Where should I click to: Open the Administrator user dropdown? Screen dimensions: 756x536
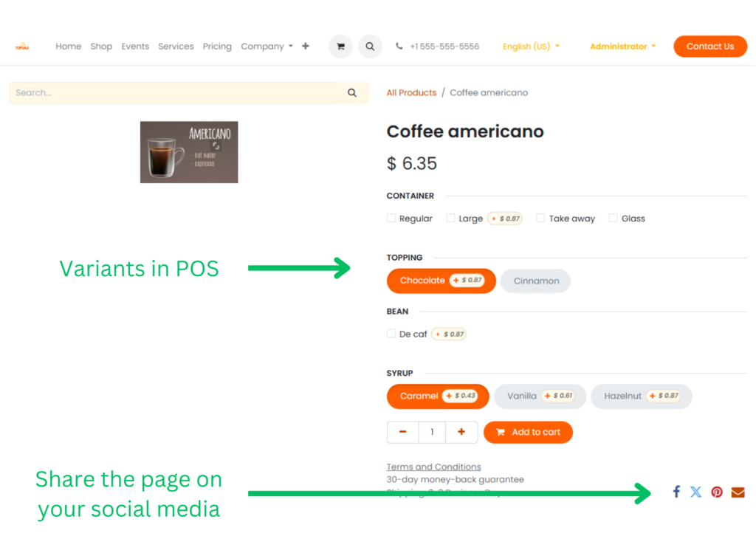coord(622,47)
